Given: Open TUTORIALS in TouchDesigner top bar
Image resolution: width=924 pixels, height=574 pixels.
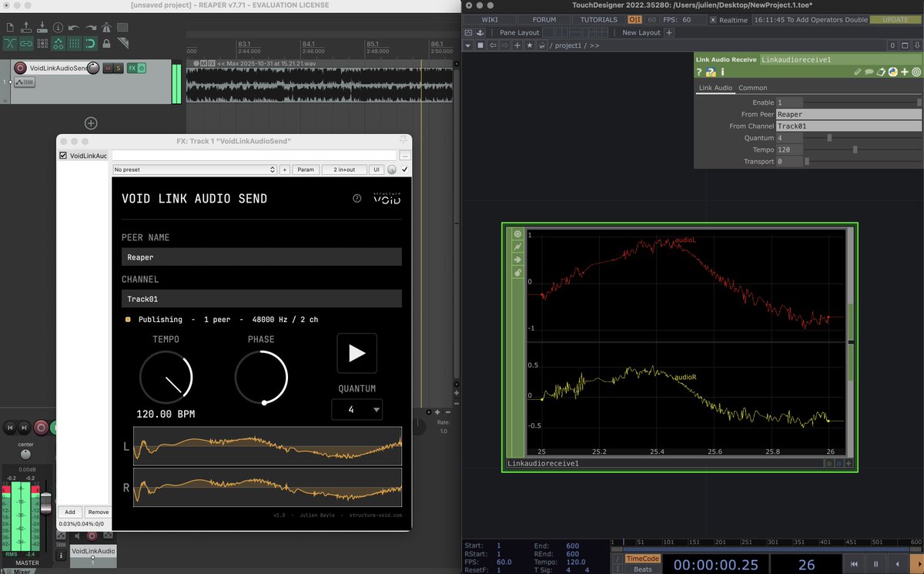Looking at the screenshot, I should (x=599, y=19).
